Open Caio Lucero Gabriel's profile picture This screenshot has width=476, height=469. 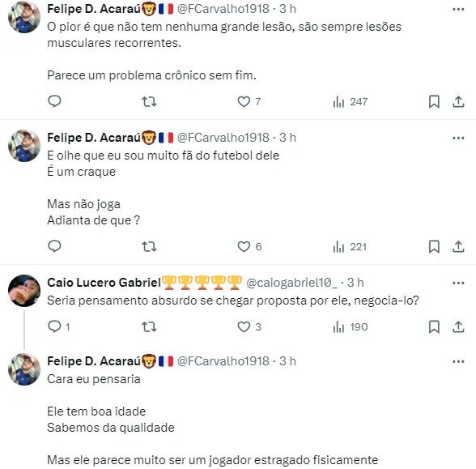(x=24, y=291)
